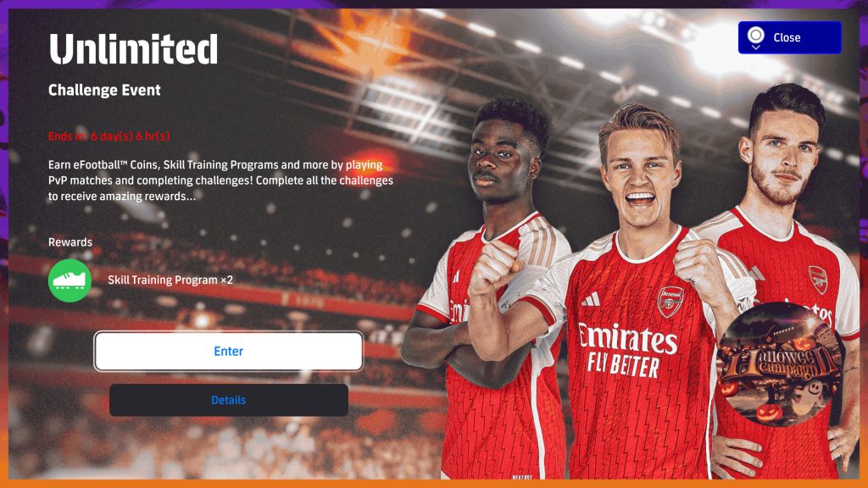Screen dimensions: 868x488
Task: Click the red Ends in countdown text
Action: pos(109,136)
